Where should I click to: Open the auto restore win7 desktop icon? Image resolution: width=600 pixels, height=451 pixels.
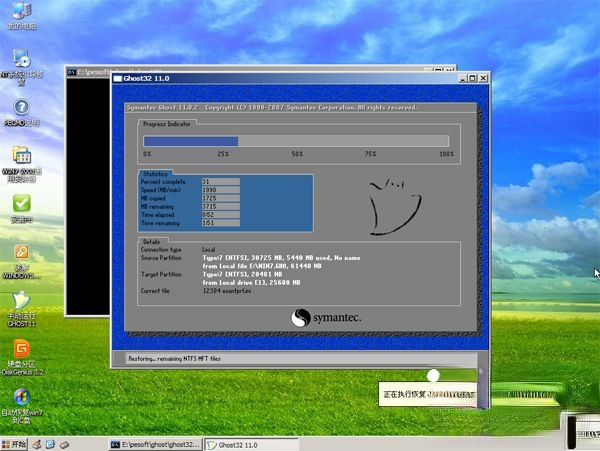click(21, 398)
